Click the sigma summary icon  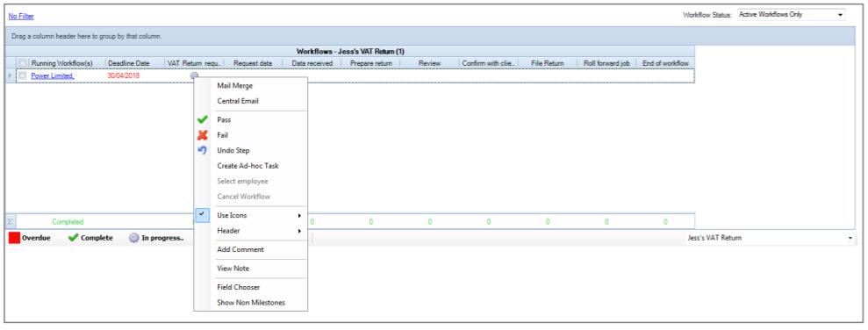coord(10,222)
